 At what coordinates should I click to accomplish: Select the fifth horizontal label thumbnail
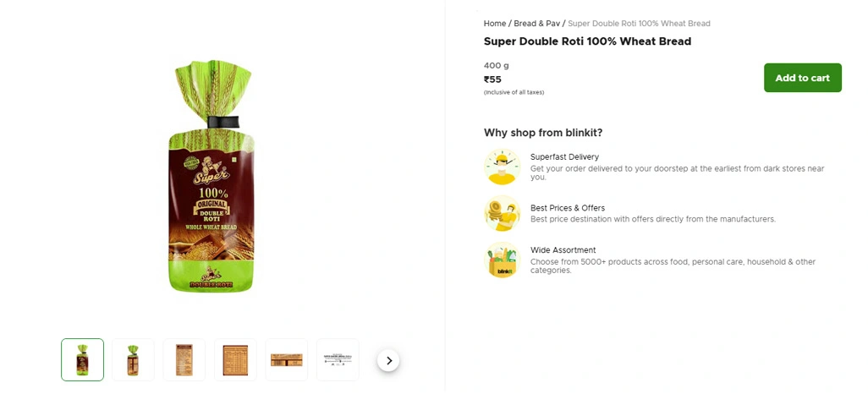coord(286,360)
